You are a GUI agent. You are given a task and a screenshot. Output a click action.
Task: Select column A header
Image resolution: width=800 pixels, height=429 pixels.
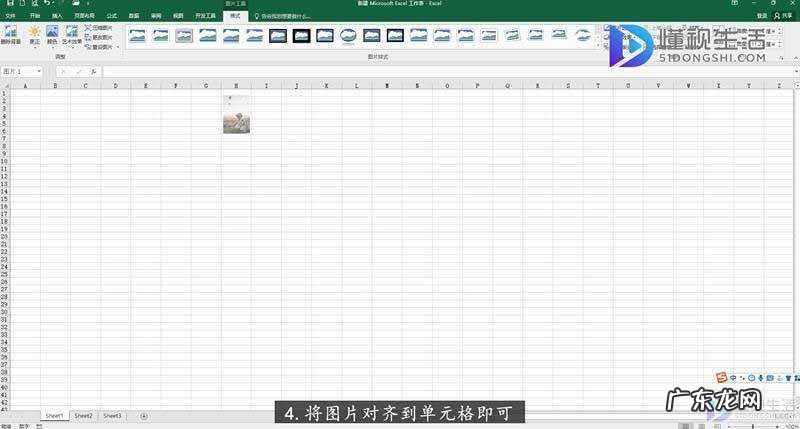pyautogui.click(x=25, y=86)
